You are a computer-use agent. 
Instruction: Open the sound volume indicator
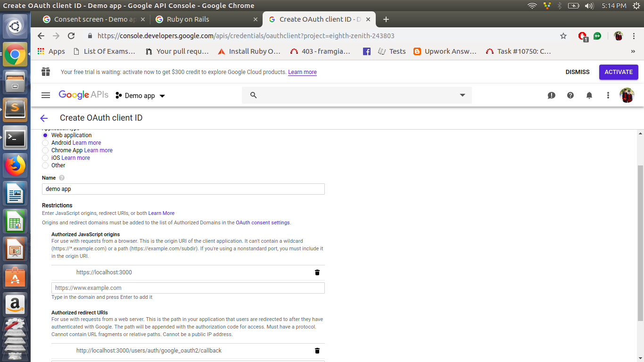point(589,6)
